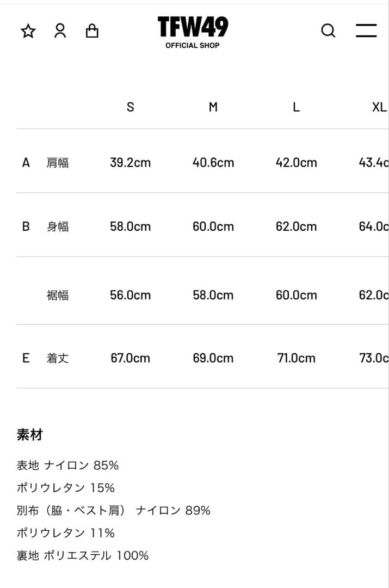Open the shopping bag icon
The width and height of the screenshot is (389, 588).
tap(92, 31)
